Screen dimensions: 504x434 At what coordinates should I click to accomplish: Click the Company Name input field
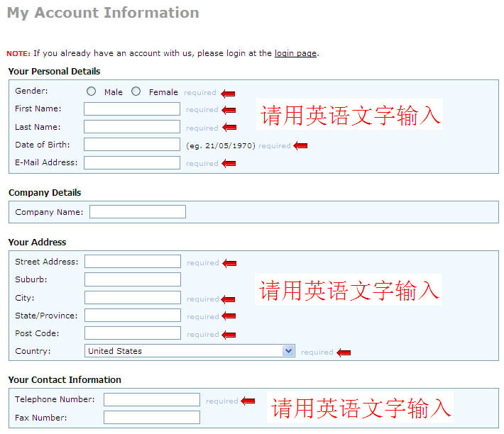(x=138, y=212)
